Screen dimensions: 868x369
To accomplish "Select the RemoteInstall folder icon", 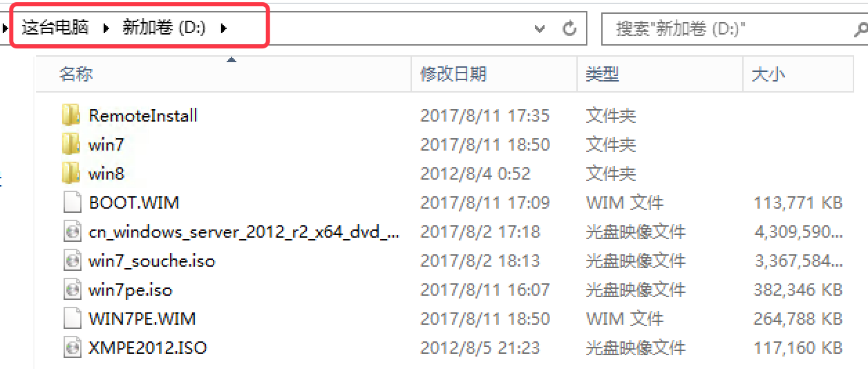I will point(71,115).
